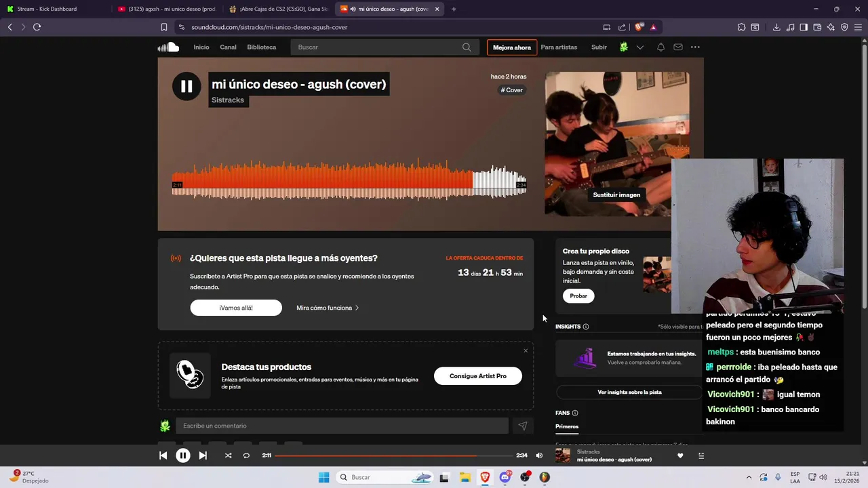
Task: Click Sustituir imagen on the artwork
Action: [x=616, y=195]
